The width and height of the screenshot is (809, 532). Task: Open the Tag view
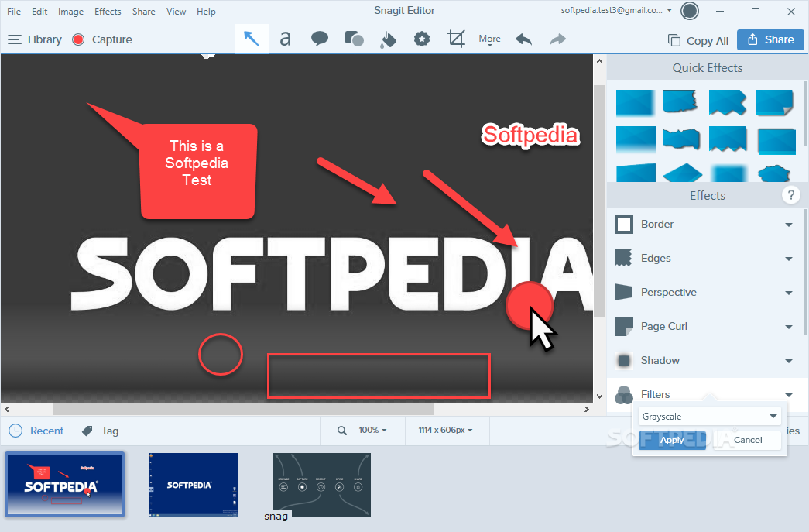click(100, 431)
